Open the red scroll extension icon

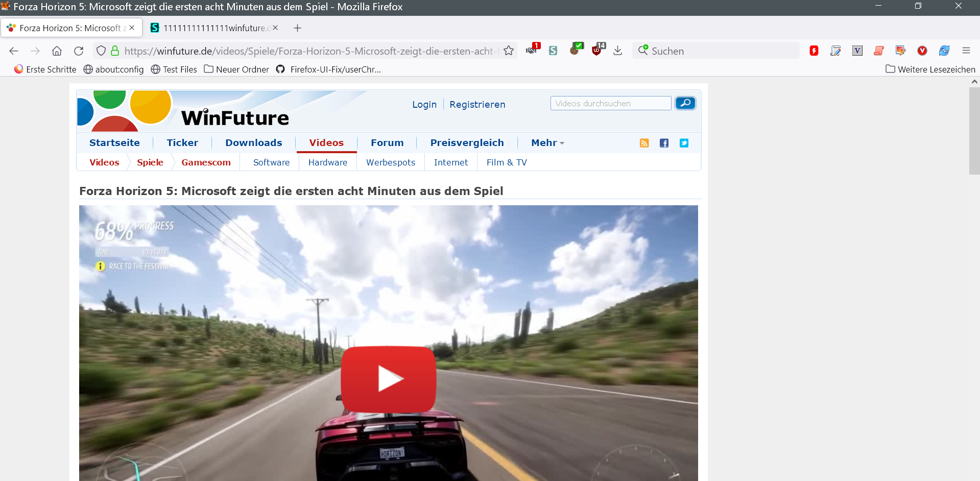pyautogui.click(x=879, y=51)
